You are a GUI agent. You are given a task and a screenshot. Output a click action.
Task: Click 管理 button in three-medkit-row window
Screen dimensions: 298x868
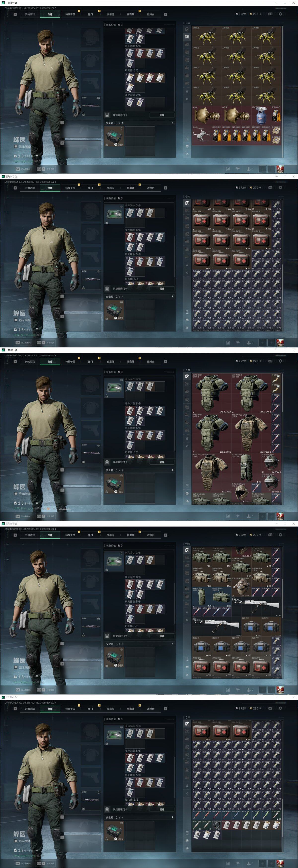[x=162, y=289]
